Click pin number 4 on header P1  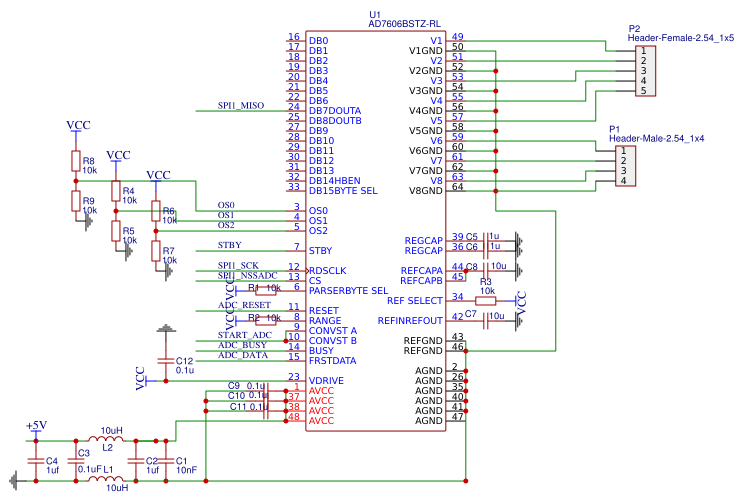click(x=623, y=181)
